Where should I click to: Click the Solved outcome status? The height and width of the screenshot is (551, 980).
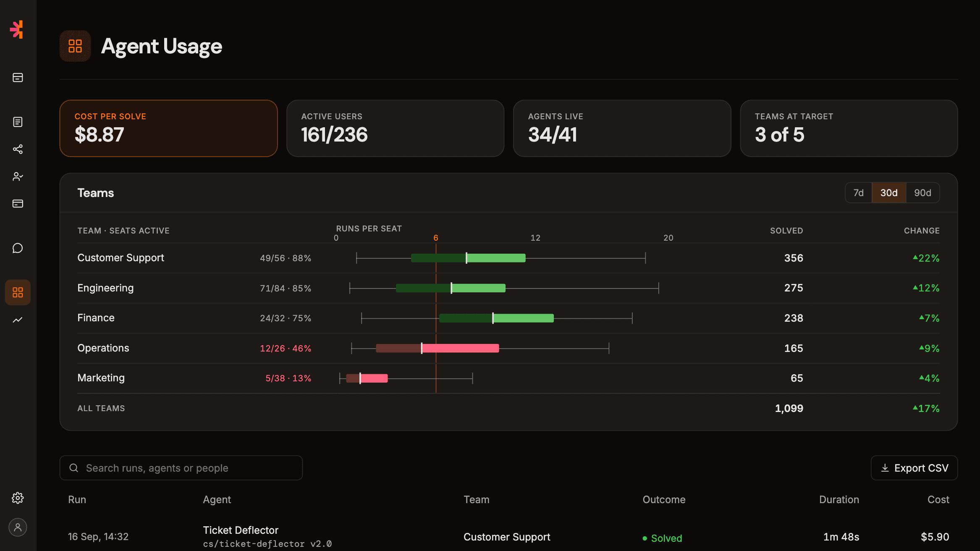pyautogui.click(x=662, y=538)
